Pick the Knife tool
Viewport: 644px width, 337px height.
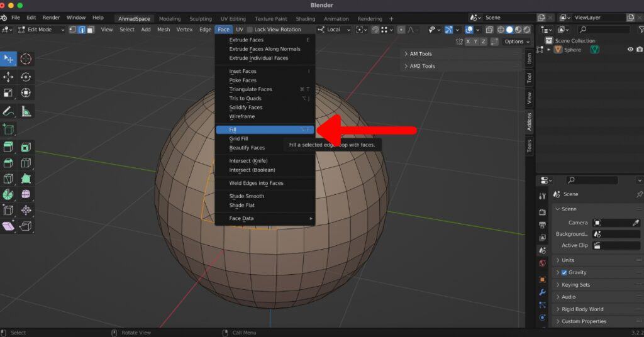(x=8, y=179)
